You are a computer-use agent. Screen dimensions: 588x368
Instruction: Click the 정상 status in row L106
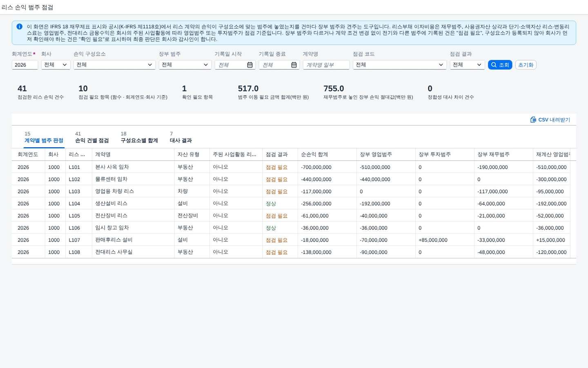[x=271, y=228]
